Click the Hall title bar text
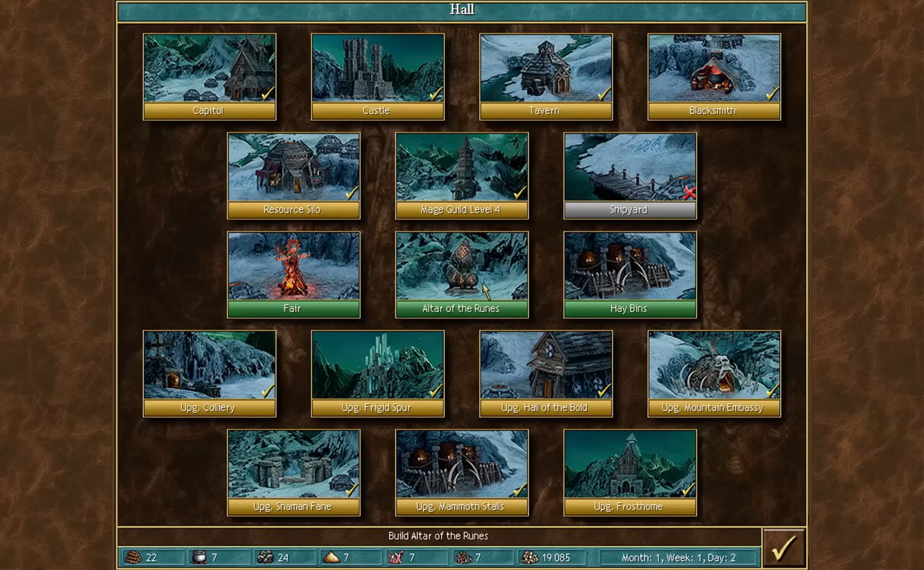The width and height of the screenshot is (924, 570). pos(462,9)
